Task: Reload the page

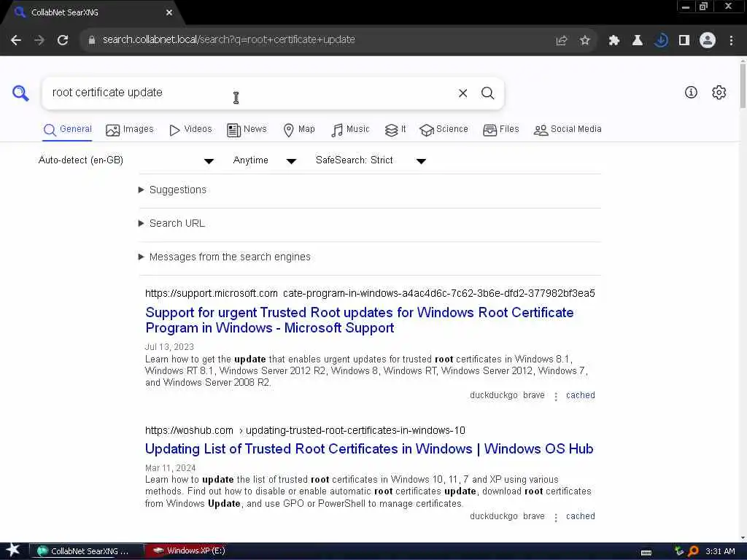Action: [63, 40]
